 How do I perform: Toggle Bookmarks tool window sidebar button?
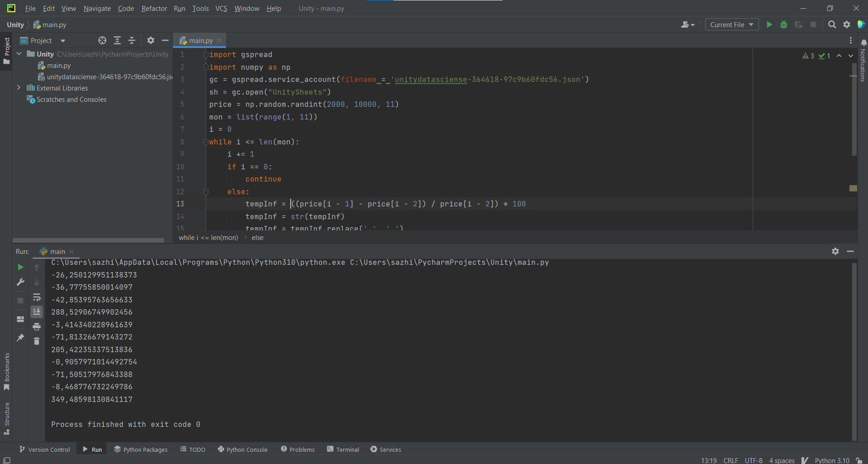(6, 372)
